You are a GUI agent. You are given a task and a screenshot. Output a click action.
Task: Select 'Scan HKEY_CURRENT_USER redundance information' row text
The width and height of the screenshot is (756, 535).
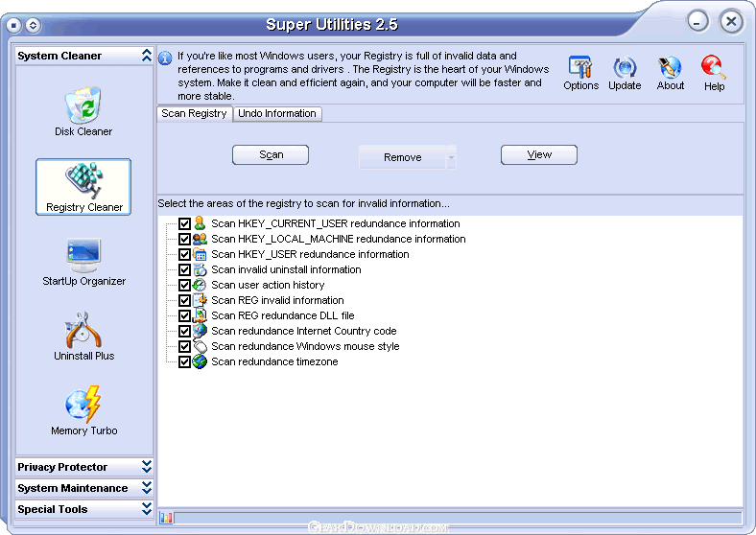336,223
